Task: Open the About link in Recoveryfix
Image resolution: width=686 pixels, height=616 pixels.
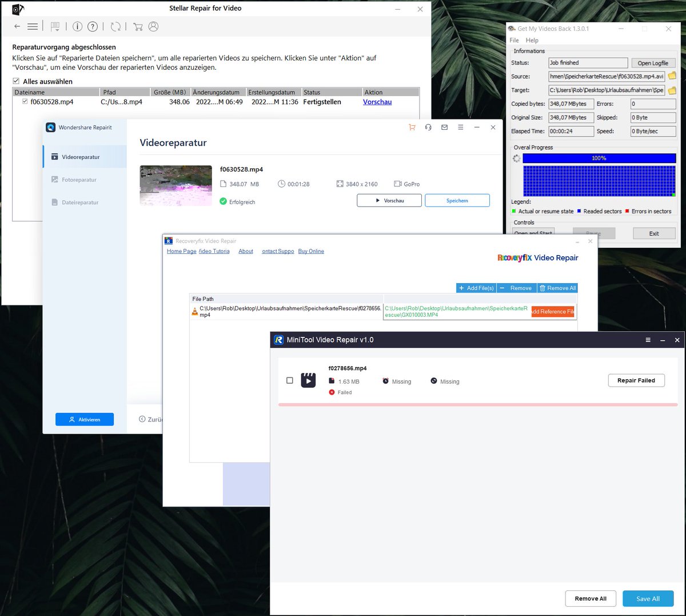Action: coord(246,251)
